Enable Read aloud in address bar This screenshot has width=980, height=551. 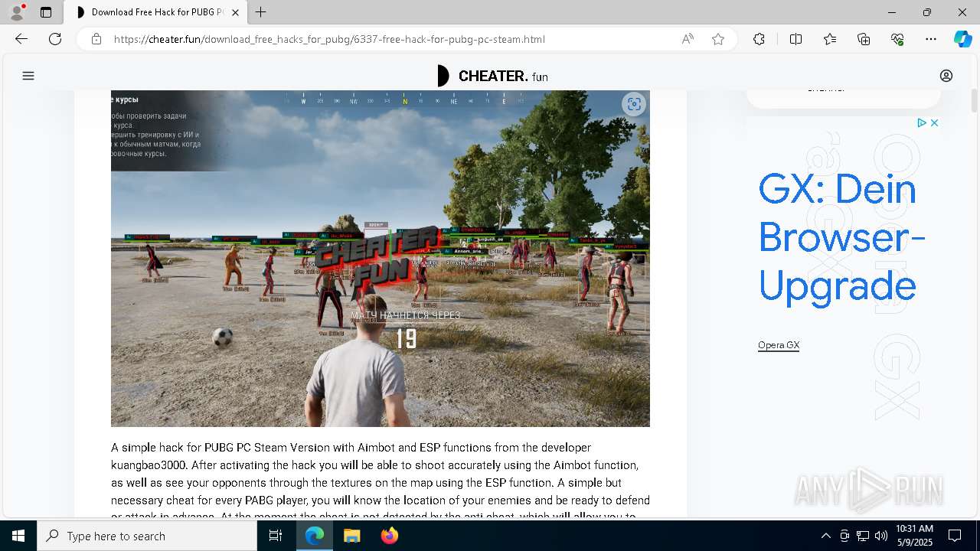(x=688, y=39)
